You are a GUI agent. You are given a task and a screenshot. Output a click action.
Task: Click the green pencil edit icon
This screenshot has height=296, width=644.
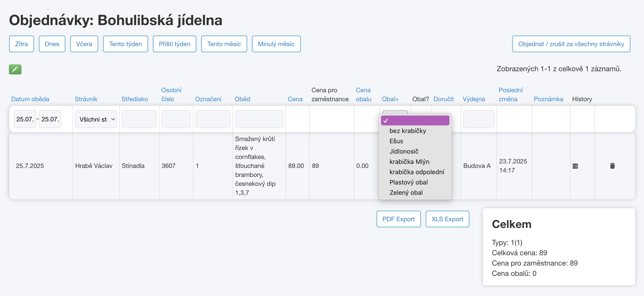[15, 69]
